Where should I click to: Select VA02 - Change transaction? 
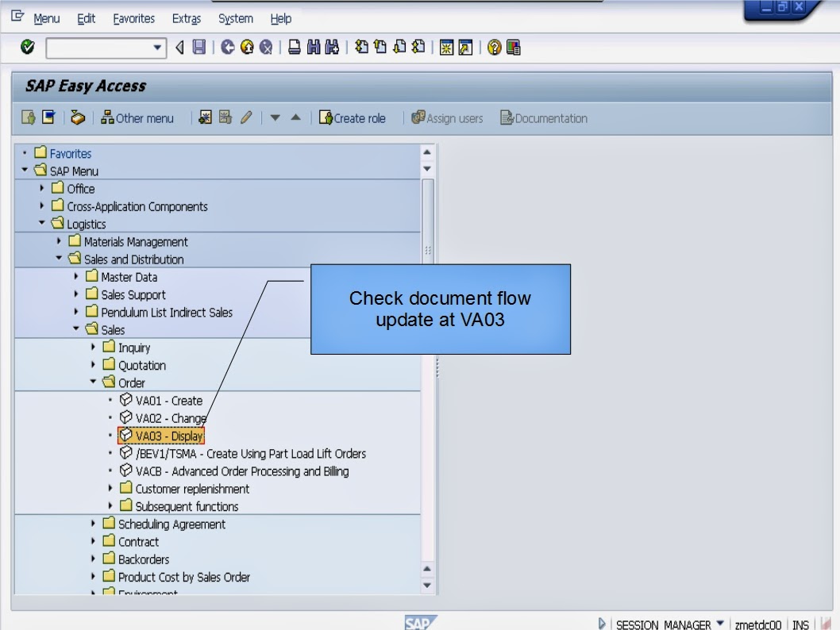tap(163, 418)
